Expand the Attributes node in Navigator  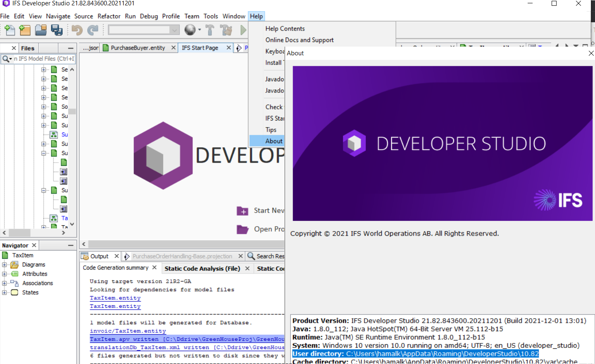5,274
